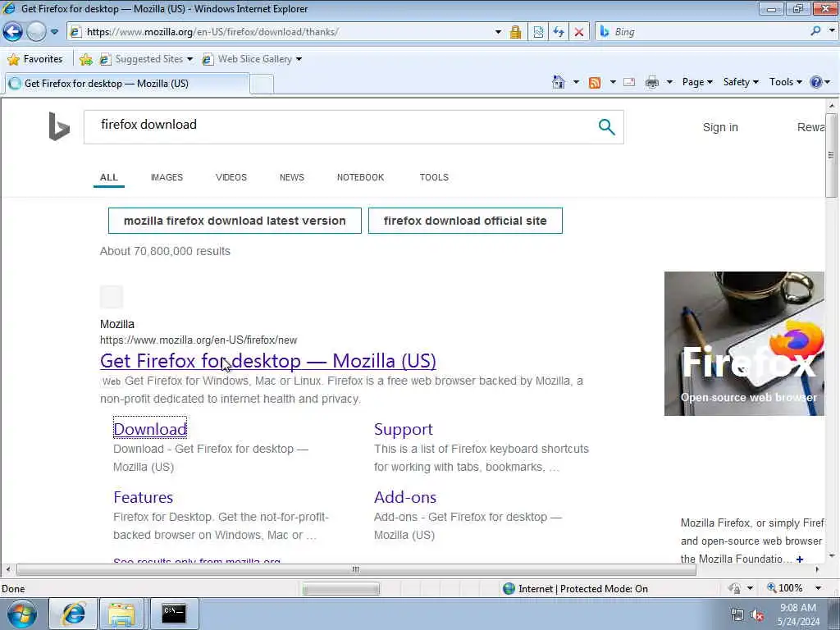Image resolution: width=840 pixels, height=630 pixels.
Task: Switch to the NOTEBOOK tab
Action: tap(360, 177)
